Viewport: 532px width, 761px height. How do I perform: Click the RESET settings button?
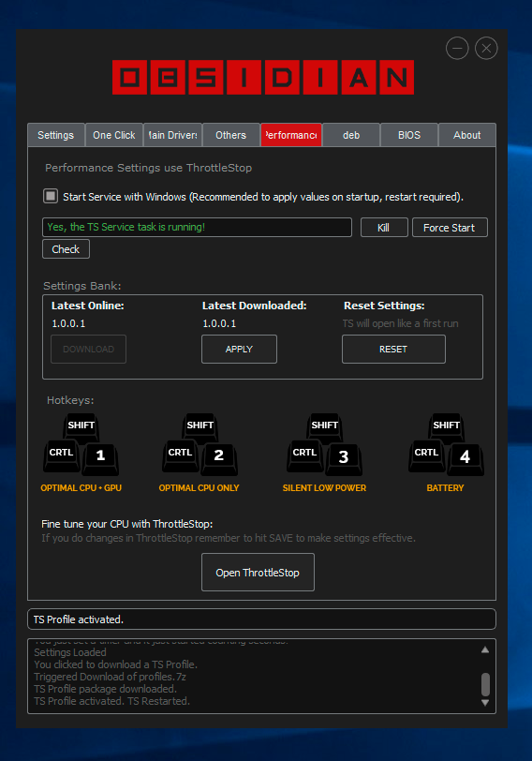point(393,349)
